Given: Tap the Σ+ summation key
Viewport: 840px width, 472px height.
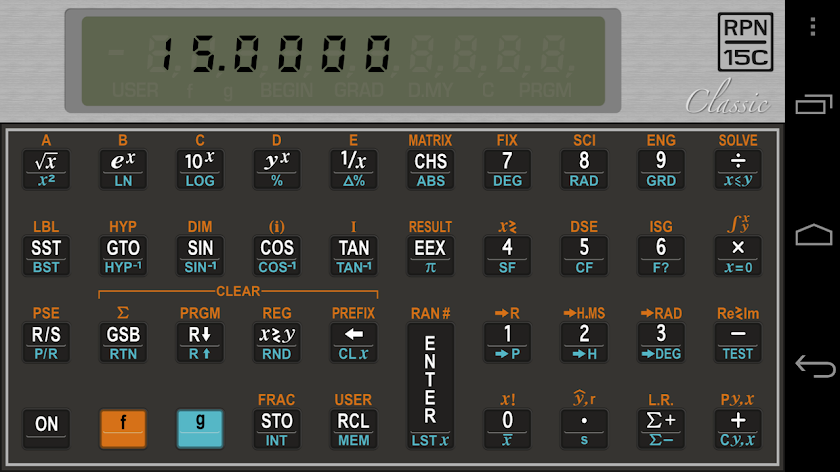Looking at the screenshot, I should tap(661, 429).
